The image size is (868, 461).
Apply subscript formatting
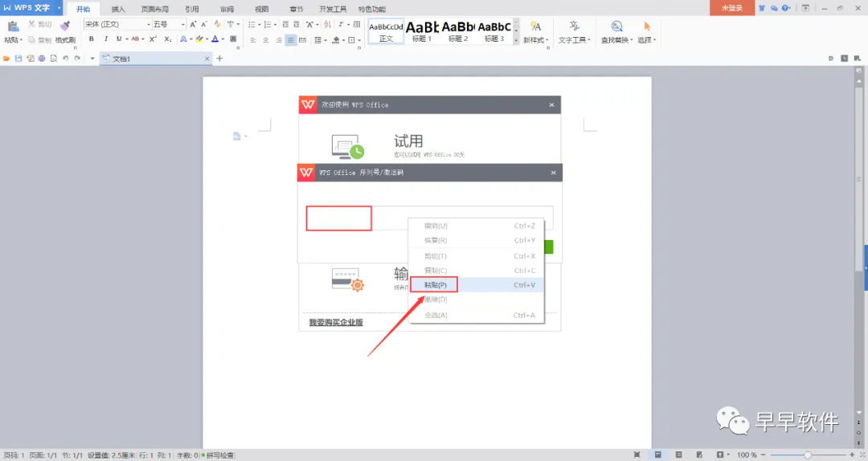point(168,39)
